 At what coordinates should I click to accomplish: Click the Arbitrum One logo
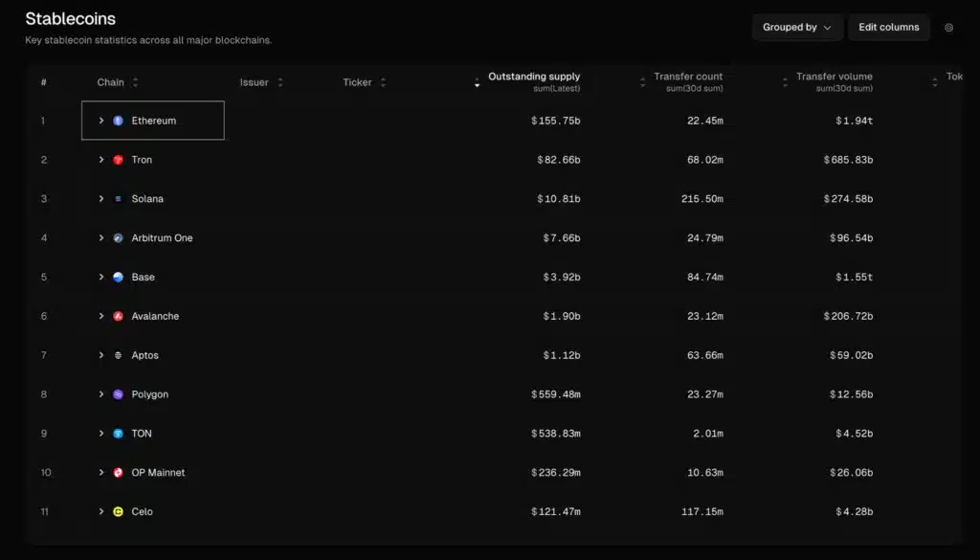pyautogui.click(x=119, y=237)
